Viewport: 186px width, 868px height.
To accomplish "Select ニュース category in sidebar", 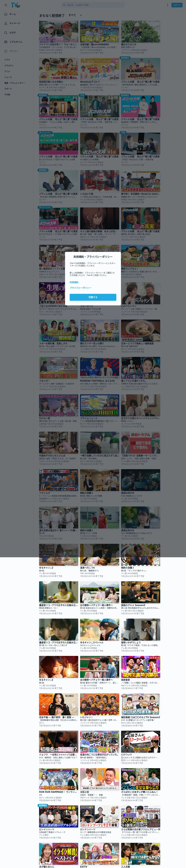I will [8, 77].
